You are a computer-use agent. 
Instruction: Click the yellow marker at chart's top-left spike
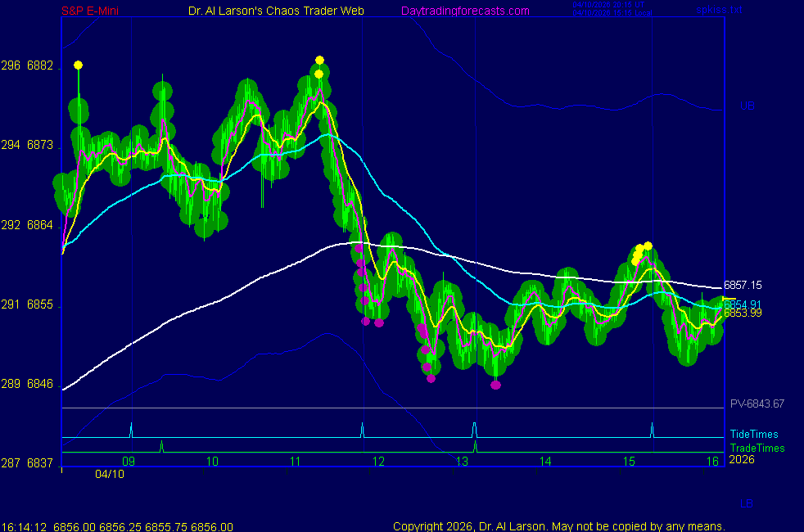coord(78,65)
